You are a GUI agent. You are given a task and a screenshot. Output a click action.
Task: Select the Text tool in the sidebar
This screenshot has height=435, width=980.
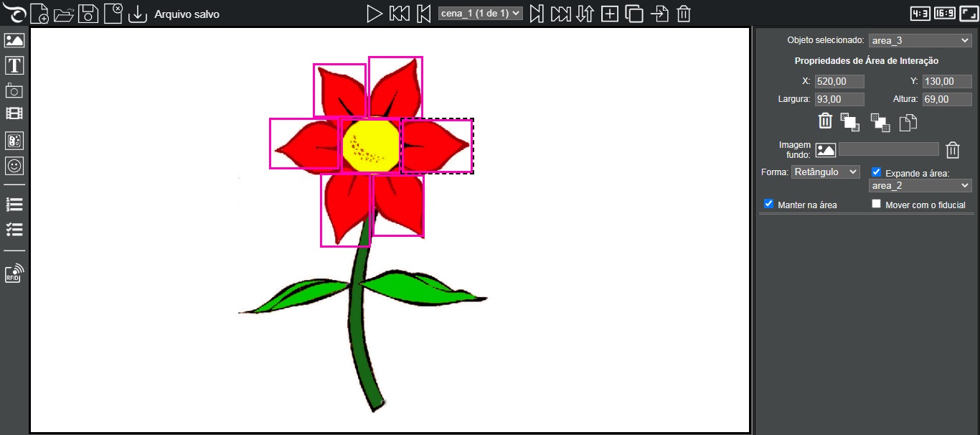[x=14, y=66]
